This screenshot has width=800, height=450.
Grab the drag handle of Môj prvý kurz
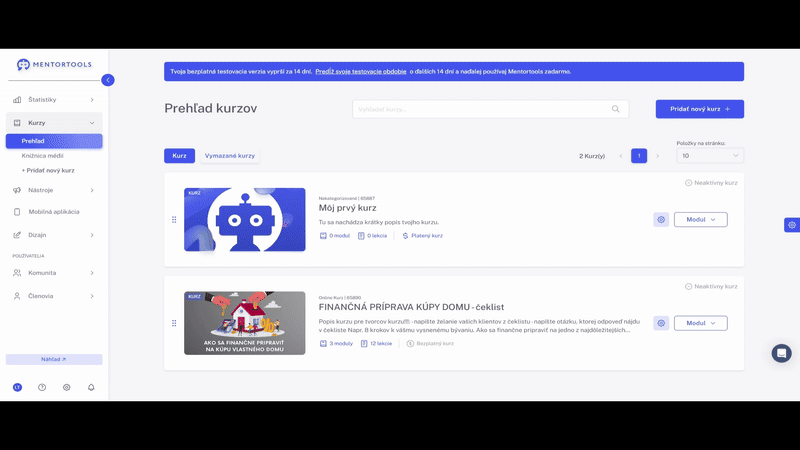pos(174,219)
